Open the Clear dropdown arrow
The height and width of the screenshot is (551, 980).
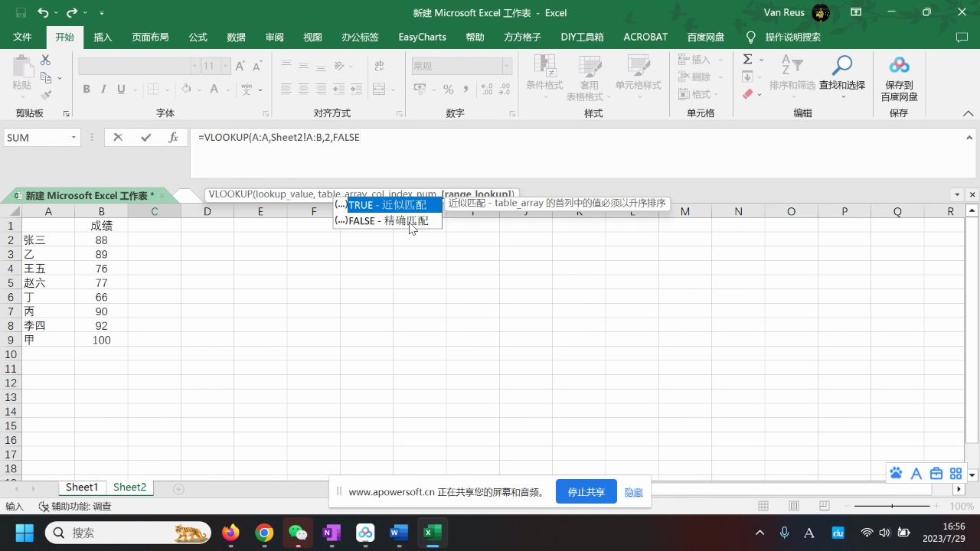pyautogui.click(x=760, y=95)
